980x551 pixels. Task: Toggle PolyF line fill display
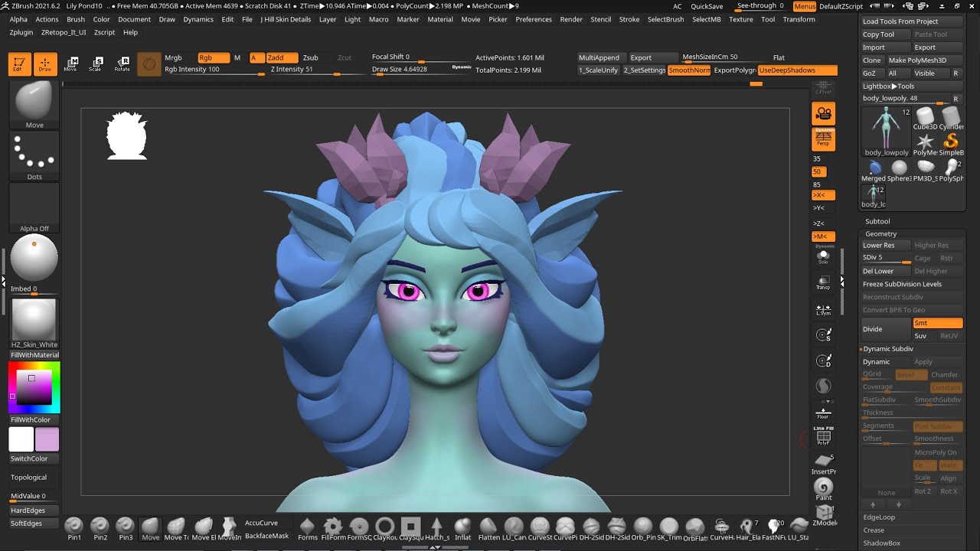(x=824, y=436)
